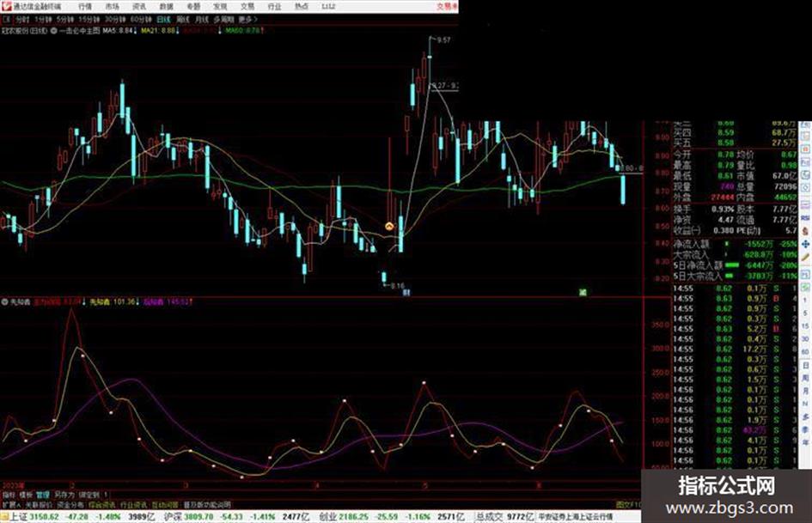Screen dimensions: 812x523
Task: Select 60-minute shortcut in right sidebar
Action: (805, 352)
